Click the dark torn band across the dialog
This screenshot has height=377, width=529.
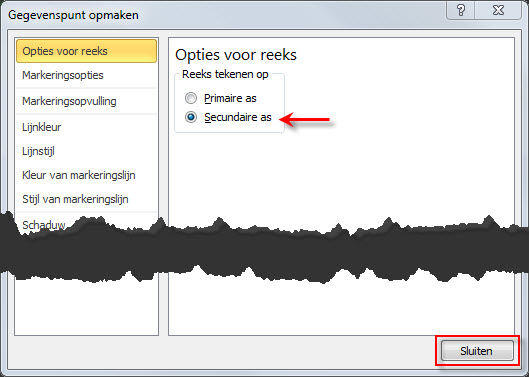point(264,251)
